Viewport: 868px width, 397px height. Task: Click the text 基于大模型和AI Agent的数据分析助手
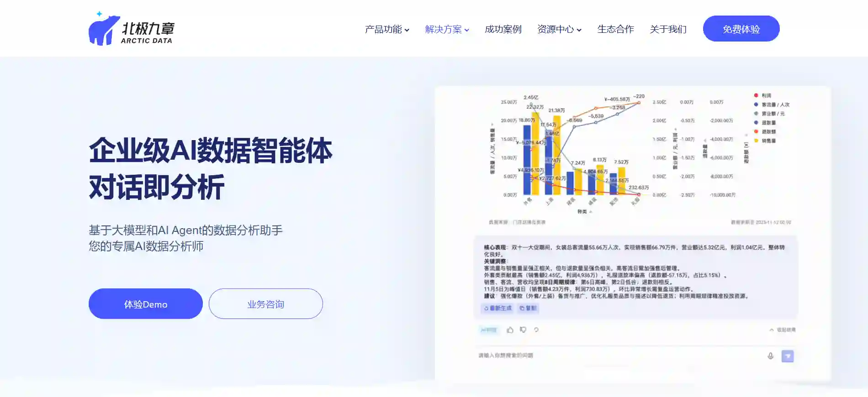185,230
